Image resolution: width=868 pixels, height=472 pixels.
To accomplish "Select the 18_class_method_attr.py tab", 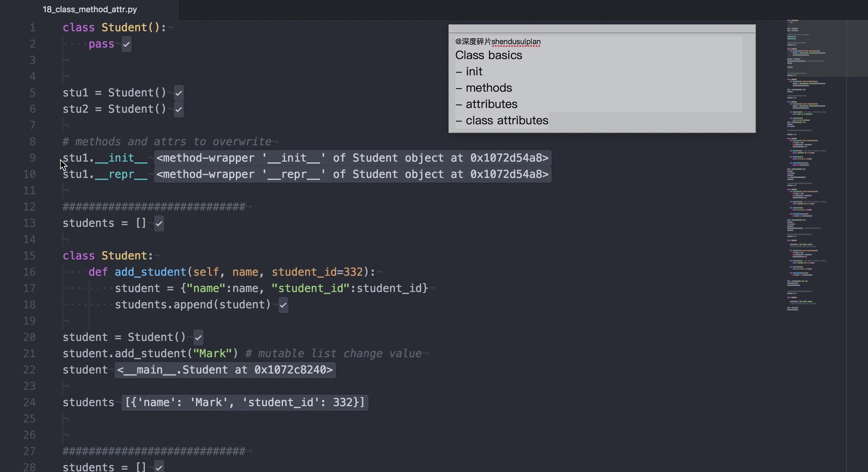I will (90, 9).
